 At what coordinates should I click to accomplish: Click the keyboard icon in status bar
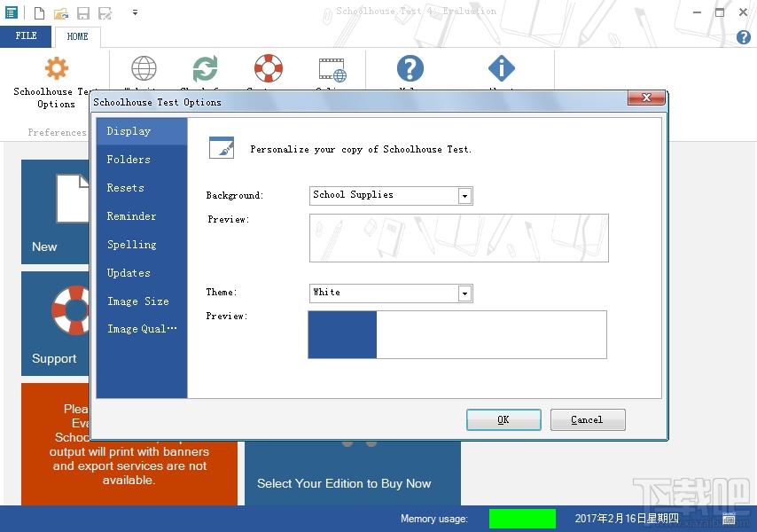(x=729, y=519)
